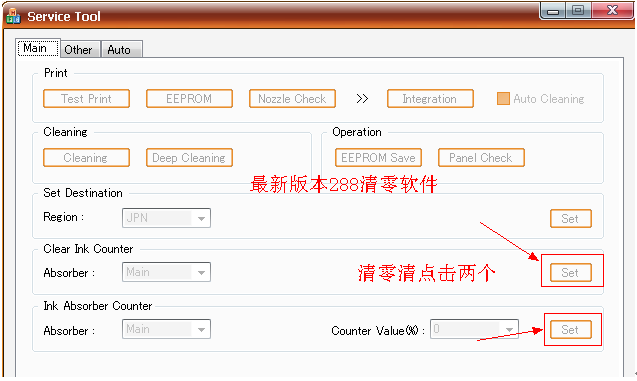Run the Nozzle Check print
Screen dimensions: 637x381
292,99
